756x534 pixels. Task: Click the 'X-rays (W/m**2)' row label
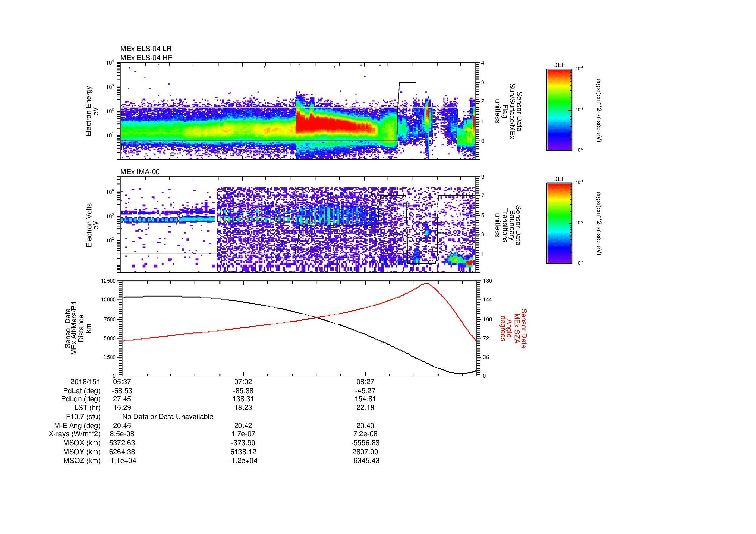tap(75, 434)
